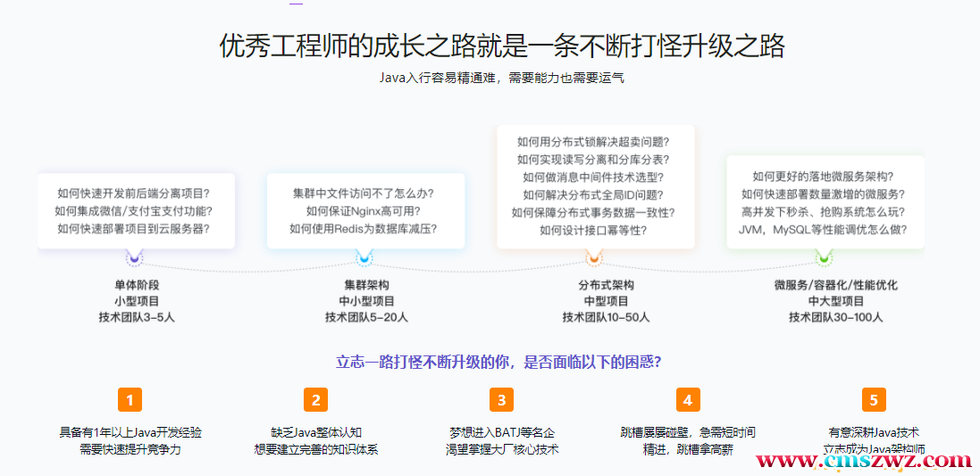
Task: Click the card about 分布式锁 and 超卖问题
Action: 593,186
